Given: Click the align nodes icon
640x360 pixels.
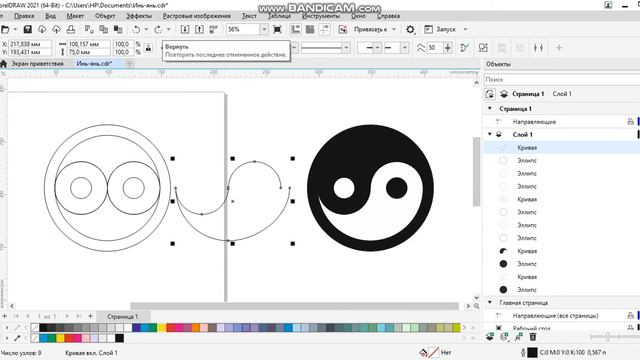Looking at the screenshot, I should 538,48.
